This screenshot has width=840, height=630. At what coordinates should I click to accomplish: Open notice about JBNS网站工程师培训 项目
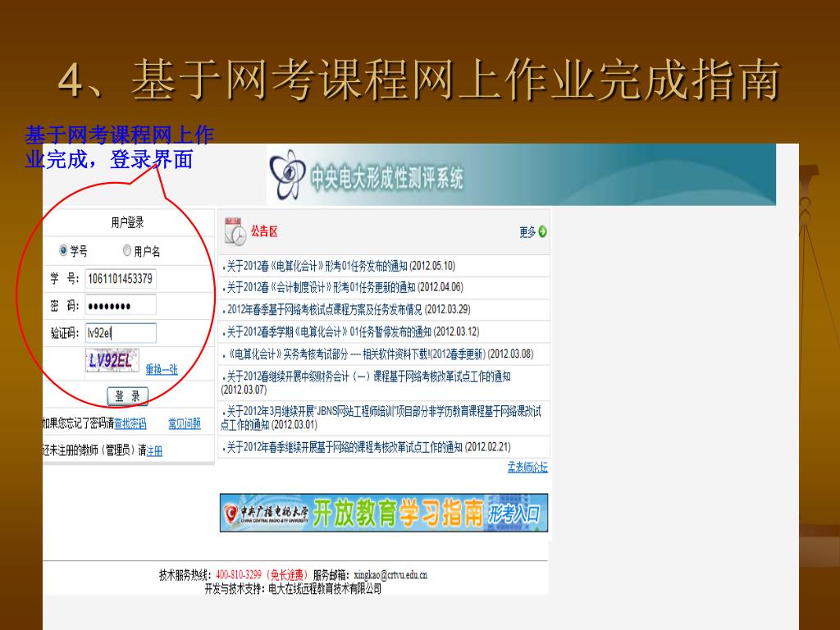(x=381, y=418)
